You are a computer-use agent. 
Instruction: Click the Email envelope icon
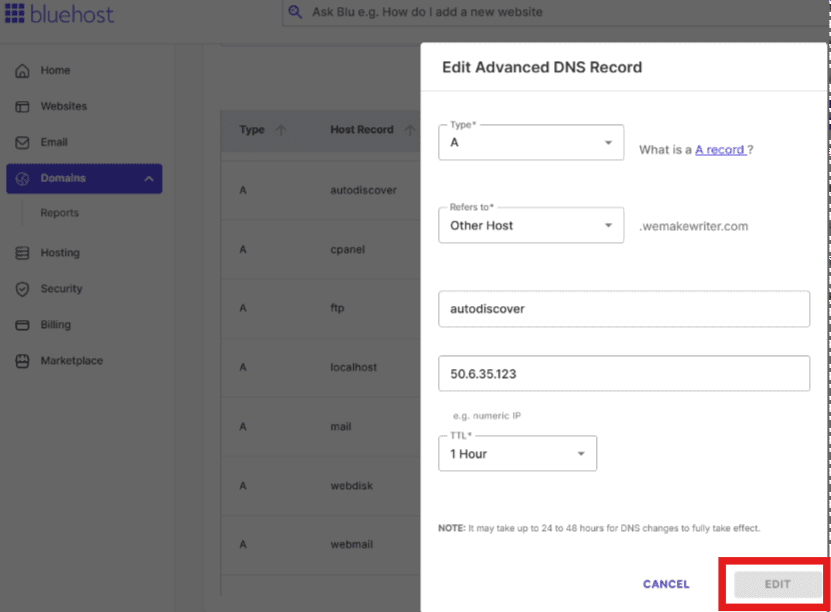coord(22,143)
